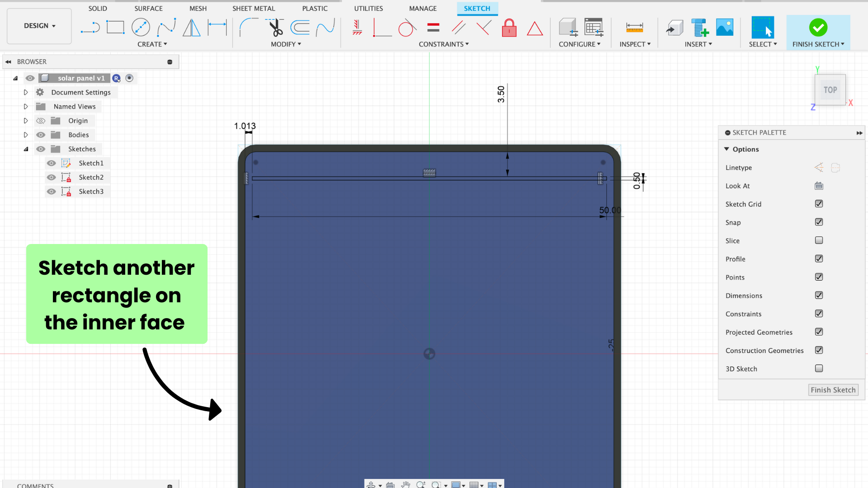Switch to the MANAGE tab
The image size is (868, 488).
tap(423, 9)
